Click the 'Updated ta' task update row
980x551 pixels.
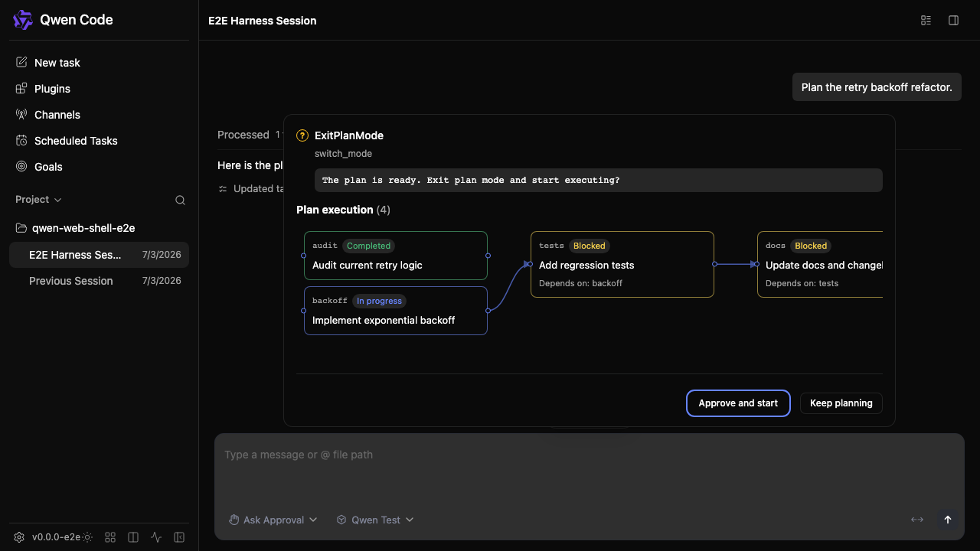[252, 188]
